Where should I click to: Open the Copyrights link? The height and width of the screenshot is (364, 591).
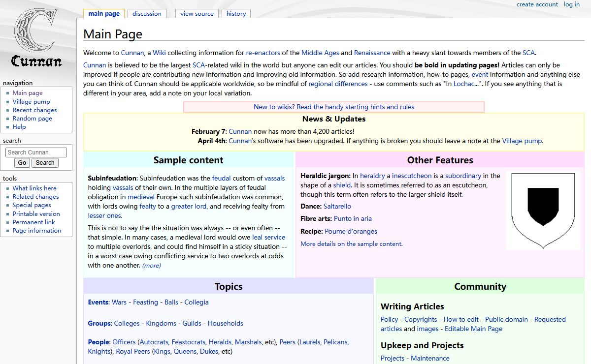click(x=421, y=320)
